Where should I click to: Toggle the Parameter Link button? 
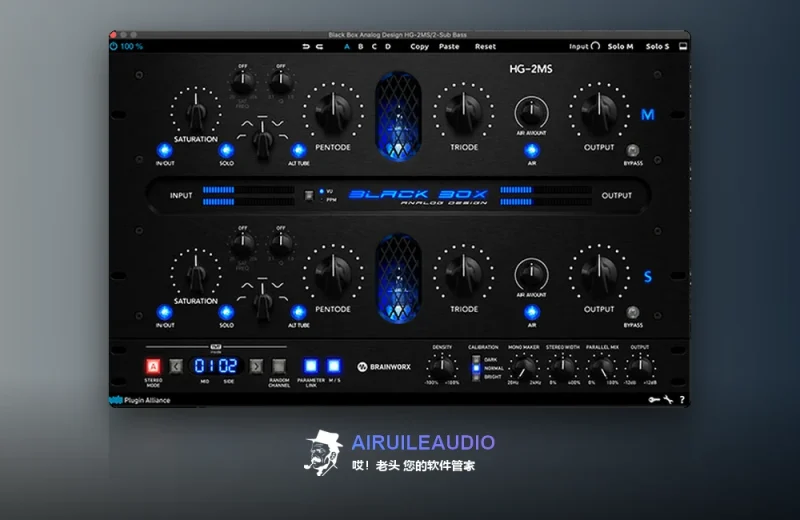pyautogui.click(x=311, y=366)
